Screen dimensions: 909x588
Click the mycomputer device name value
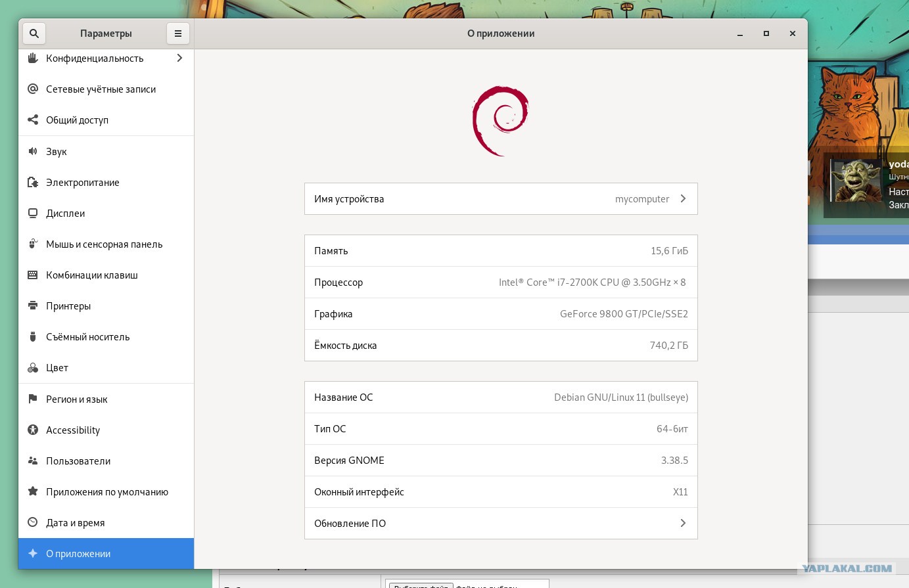[x=642, y=199]
